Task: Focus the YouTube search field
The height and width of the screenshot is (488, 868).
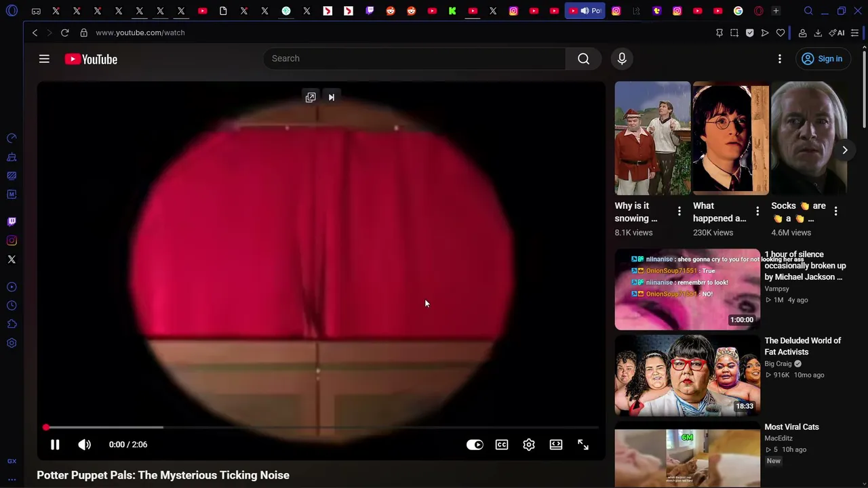Action: [414, 59]
